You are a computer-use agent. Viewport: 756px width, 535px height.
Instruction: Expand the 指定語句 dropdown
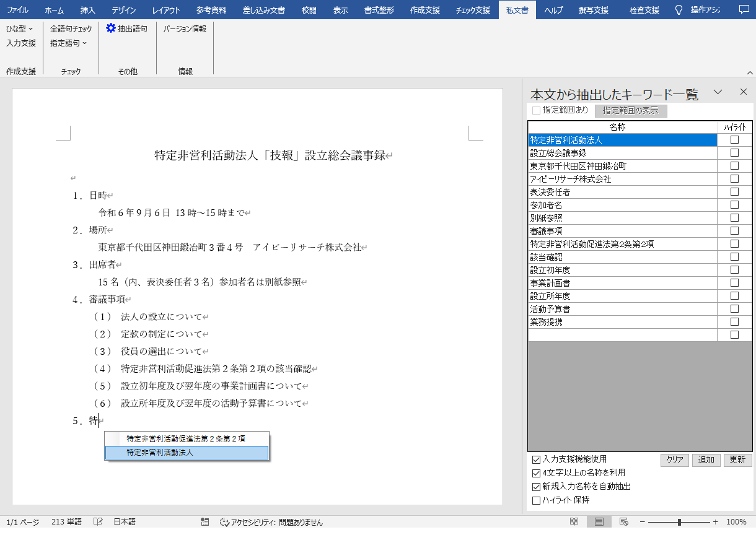69,43
